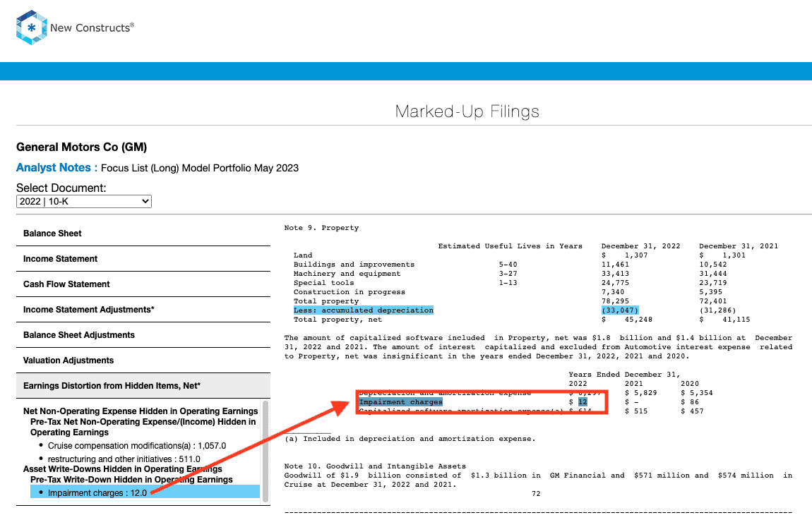This screenshot has height=515, width=812.
Task: Click the highlighted 'Less: accumulated depreciation' text
Action: pyautogui.click(x=364, y=310)
